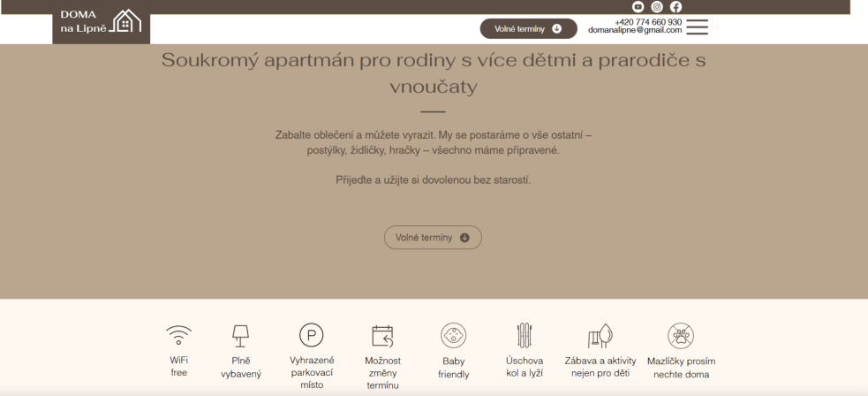Click the 'Vyhrazené parkovací místo' label

[312, 372]
